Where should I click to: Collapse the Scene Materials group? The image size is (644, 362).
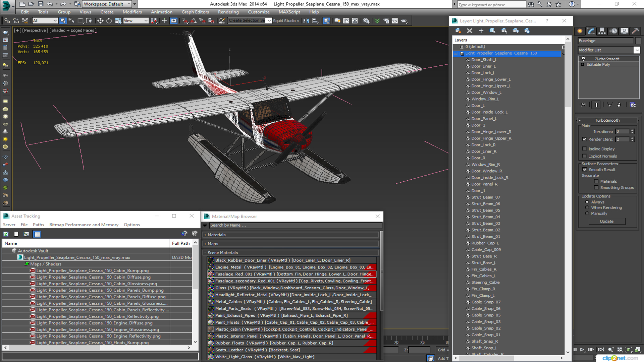(205, 253)
